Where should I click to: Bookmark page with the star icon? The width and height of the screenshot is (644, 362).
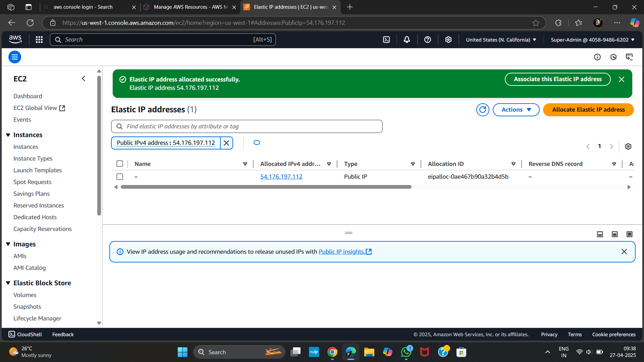click(536, 23)
